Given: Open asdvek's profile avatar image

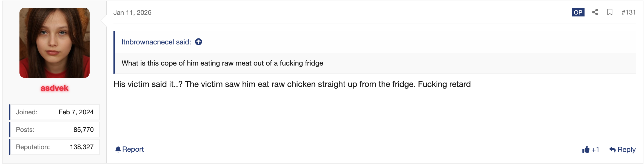Looking at the screenshot, I should point(55,43).
